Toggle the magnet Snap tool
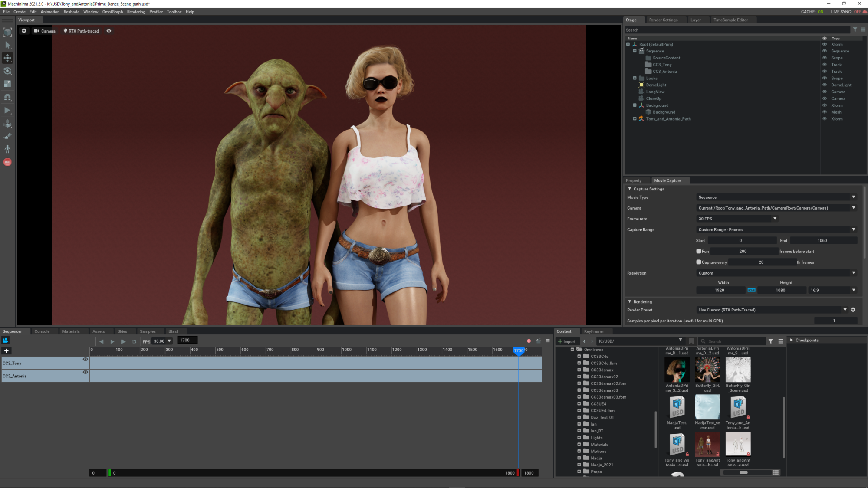 (x=7, y=97)
